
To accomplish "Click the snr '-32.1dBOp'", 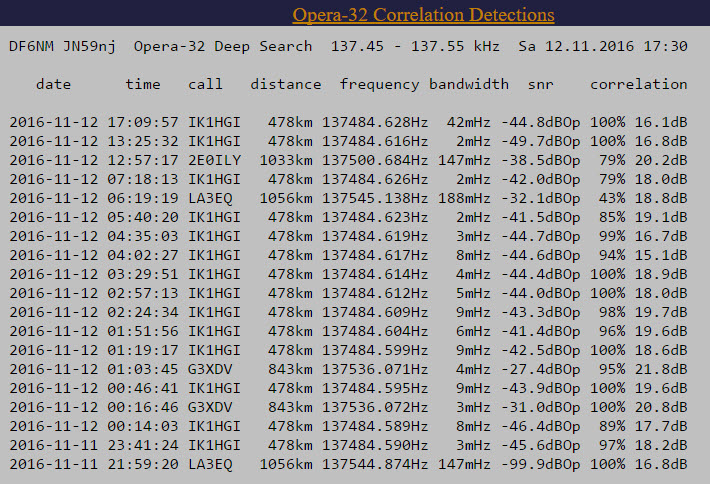I will click(x=541, y=198).
